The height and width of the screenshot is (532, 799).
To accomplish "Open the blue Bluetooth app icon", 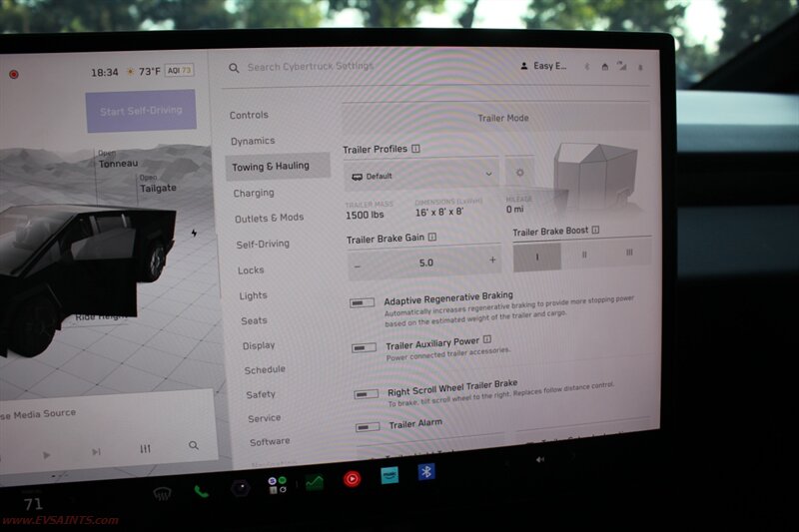I will point(426,472).
